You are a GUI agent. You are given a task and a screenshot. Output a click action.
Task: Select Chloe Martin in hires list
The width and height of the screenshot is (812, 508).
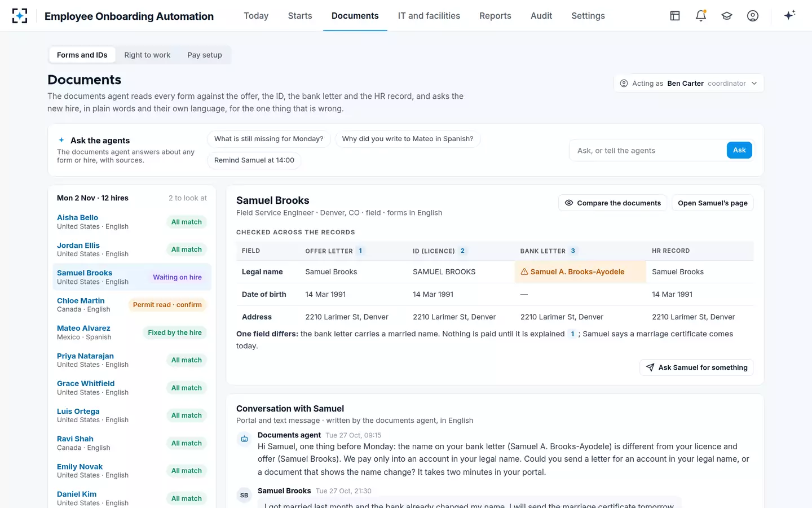[x=132, y=305]
